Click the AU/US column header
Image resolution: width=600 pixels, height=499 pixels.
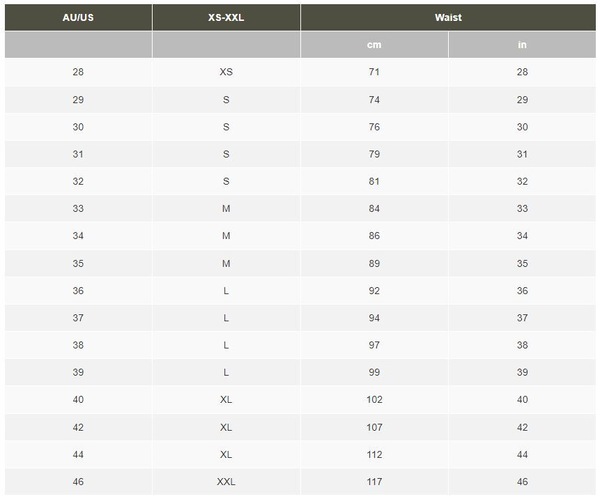(78, 18)
